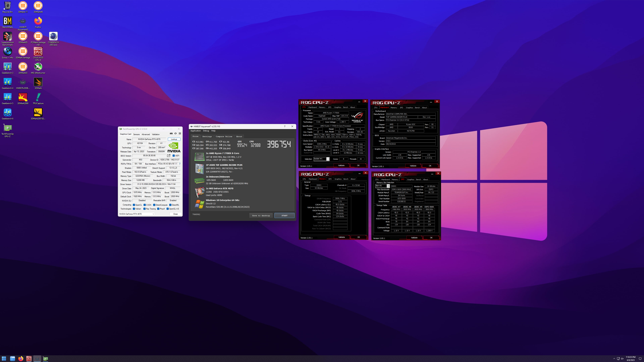This screenshot has height=362, width=644.
Task: Toggle the CUDA checkbox
Action: coord(145,205)
